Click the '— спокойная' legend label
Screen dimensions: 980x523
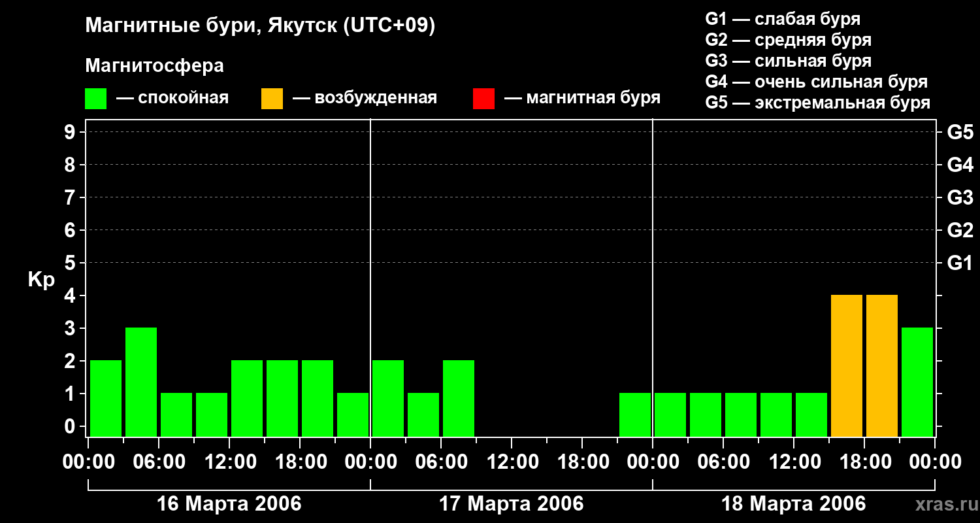click(172, 99)
